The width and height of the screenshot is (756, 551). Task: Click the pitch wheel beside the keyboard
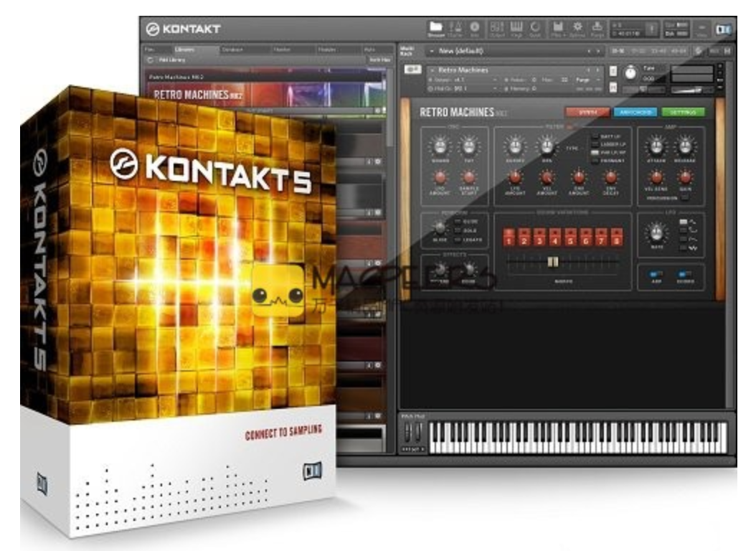(407, 432)
